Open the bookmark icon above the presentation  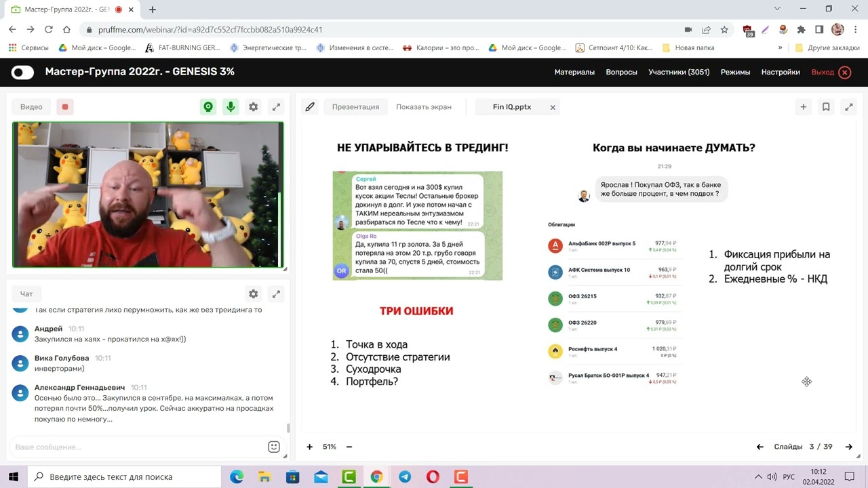pyautogui.click(x=825, y=106)
